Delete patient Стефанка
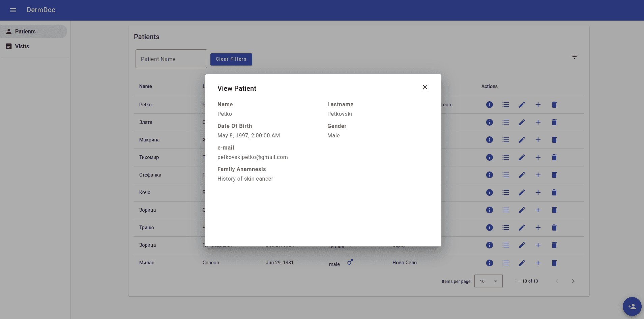 554,175
